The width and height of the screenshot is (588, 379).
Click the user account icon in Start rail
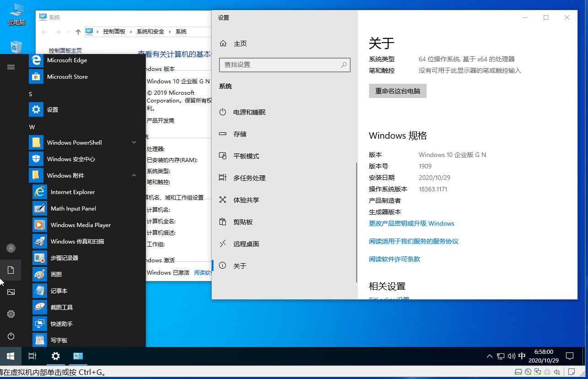tap(11, 248)
